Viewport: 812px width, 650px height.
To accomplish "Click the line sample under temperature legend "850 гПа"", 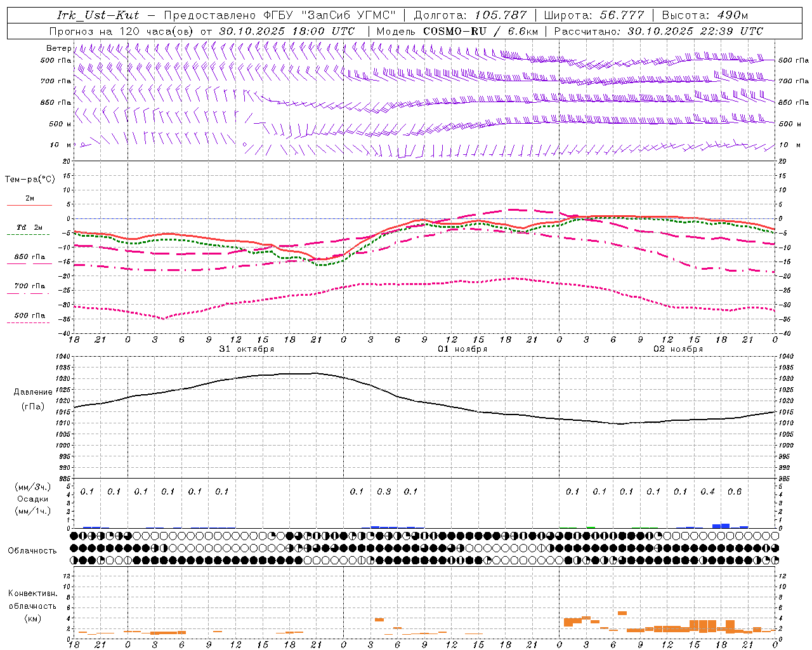I will point(29,263).
